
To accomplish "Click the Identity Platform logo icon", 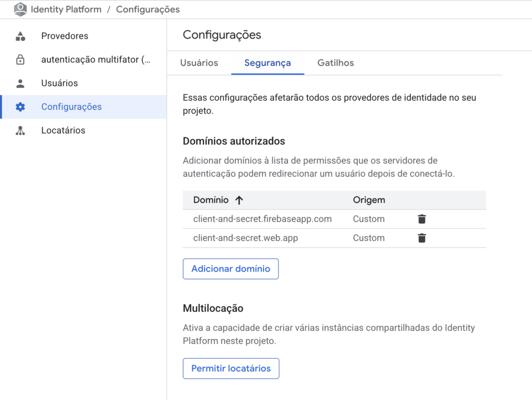I will [x=20, y=9].
